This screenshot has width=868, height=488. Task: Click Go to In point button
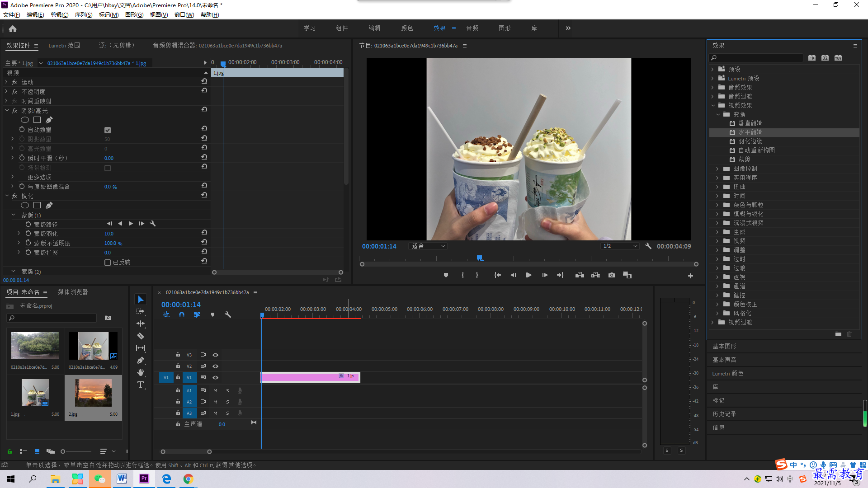497,275
